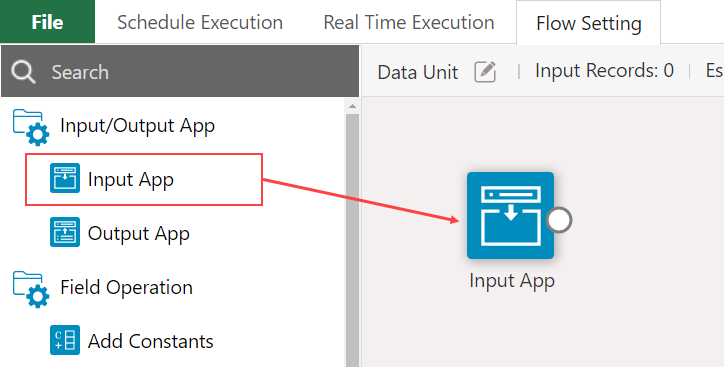Viewport: 724px width, 367px height.
Task: Click the Search magnifier icon
Action: (x=23, y=72)
